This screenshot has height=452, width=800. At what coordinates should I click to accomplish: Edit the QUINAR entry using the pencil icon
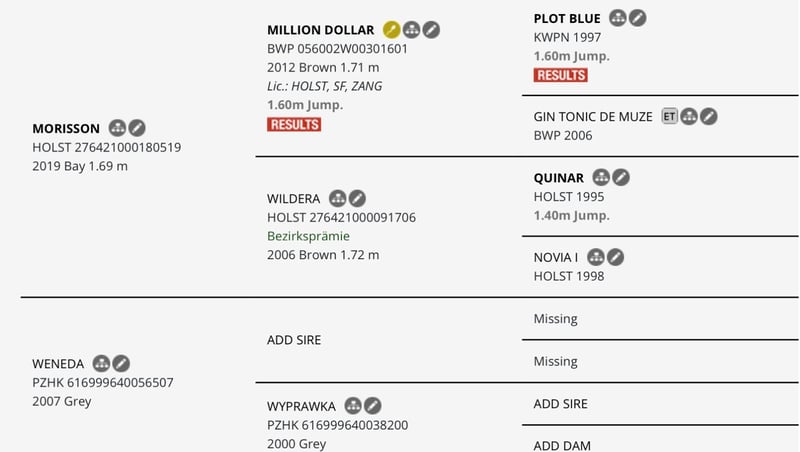pos(621,178)
